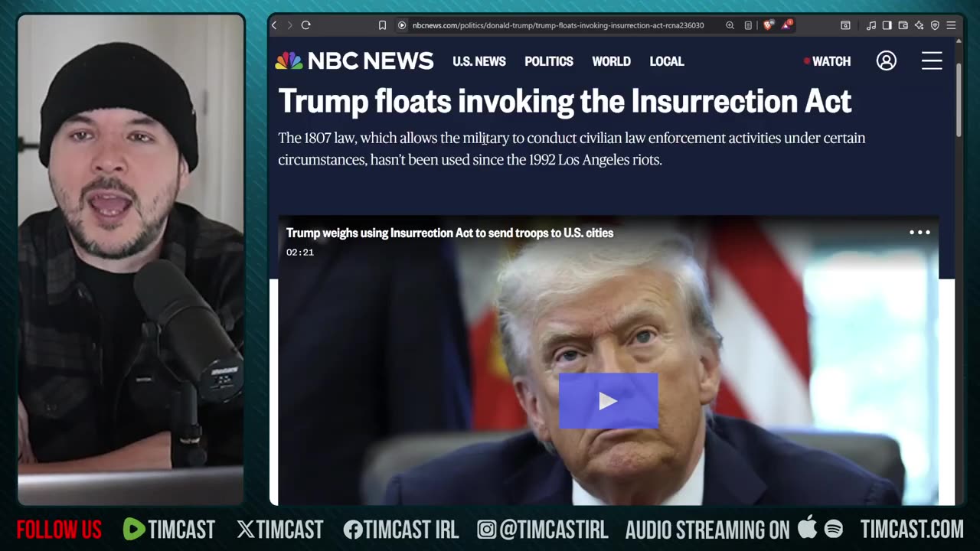Click the page's vertical scrollbar

tap(959, 99)
